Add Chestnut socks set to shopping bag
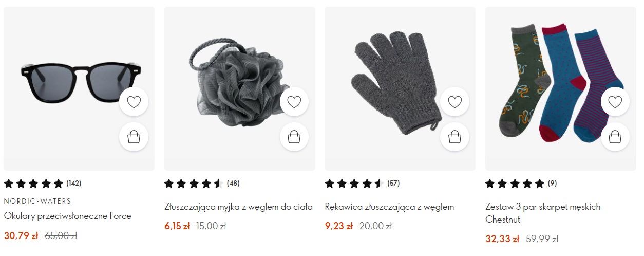This screenshot has height=256, width=644. 615,137
